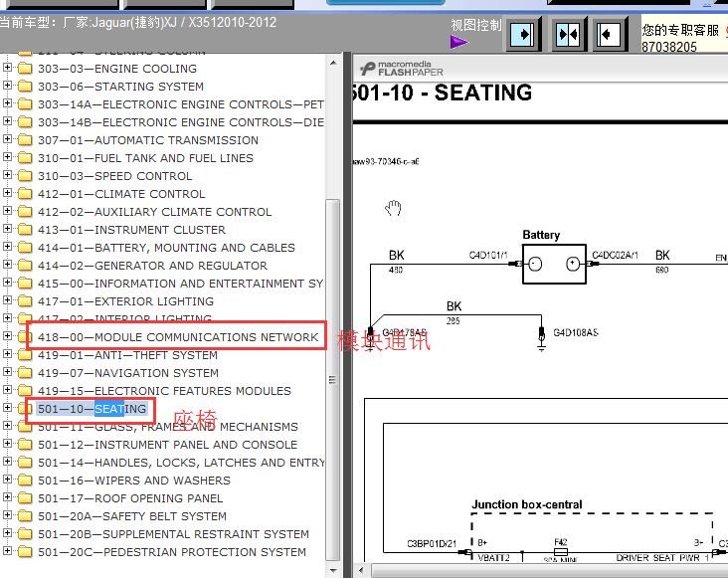Open 310-03 Speed Control section

click(x=114, y=176)
